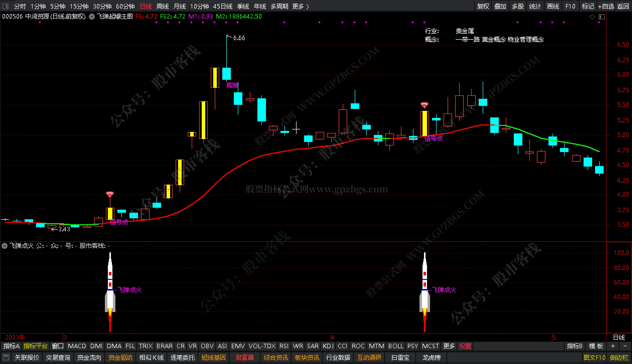Switch to the 周线 weekly period tab

coord(162,6)
